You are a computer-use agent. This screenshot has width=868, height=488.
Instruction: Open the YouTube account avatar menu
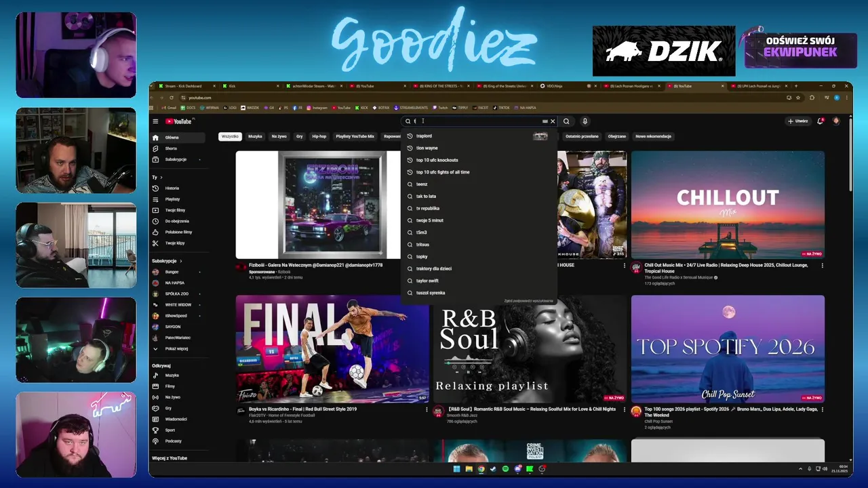pyautogui.click(x=835, y=121)
